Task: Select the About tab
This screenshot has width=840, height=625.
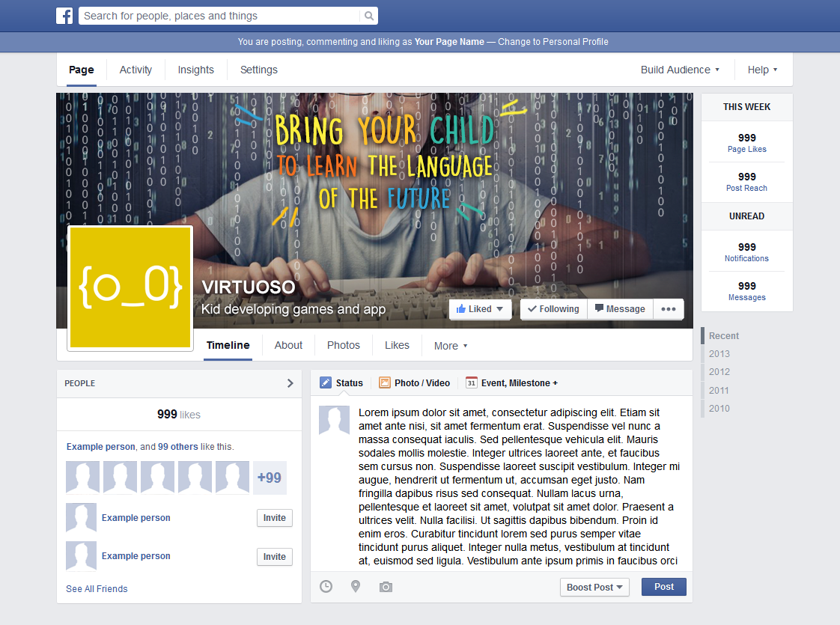Action: click(x=288, y=346)
